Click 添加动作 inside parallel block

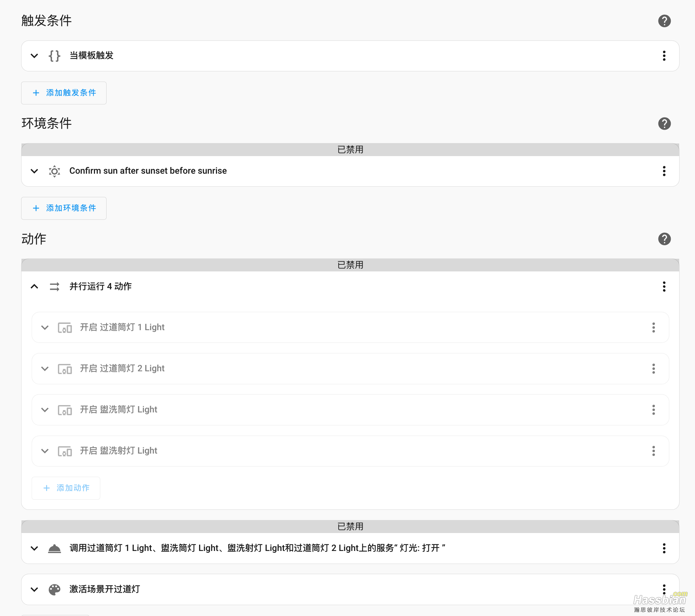pos(66,488)
